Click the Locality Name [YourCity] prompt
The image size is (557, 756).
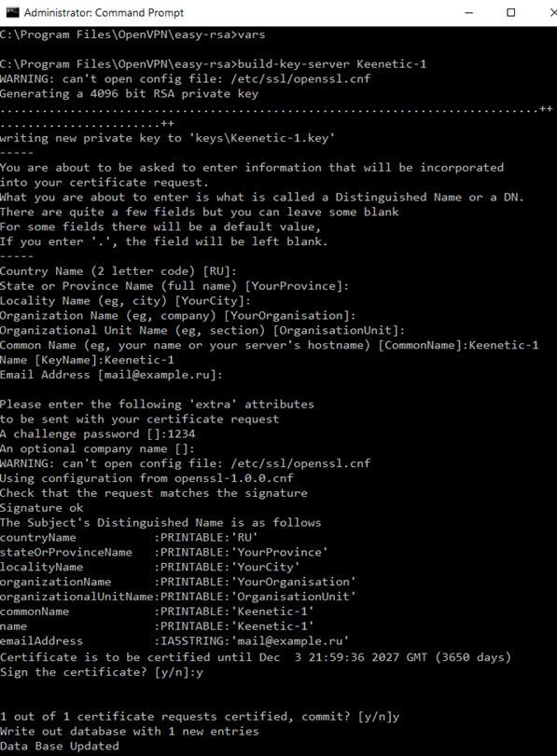pyautogui.click(x=125, y=301)
